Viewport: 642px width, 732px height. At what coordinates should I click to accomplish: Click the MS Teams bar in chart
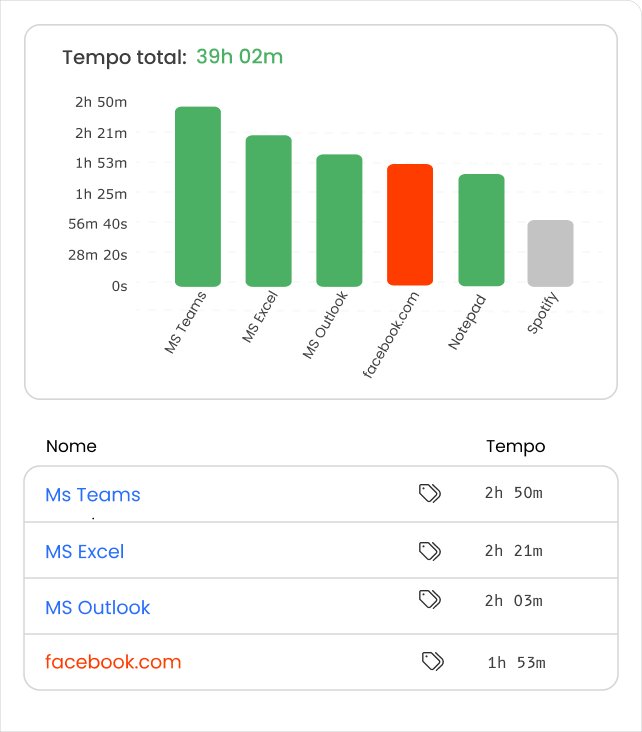point(198,197)
